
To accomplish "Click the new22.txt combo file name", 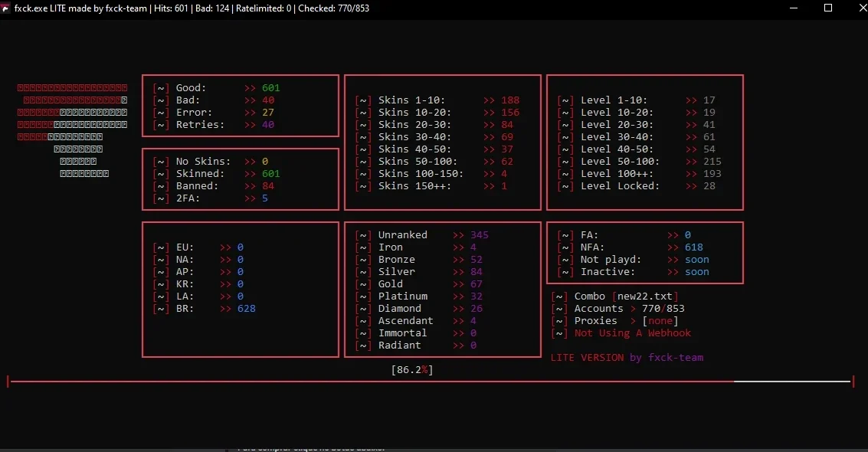I will 645,296.
